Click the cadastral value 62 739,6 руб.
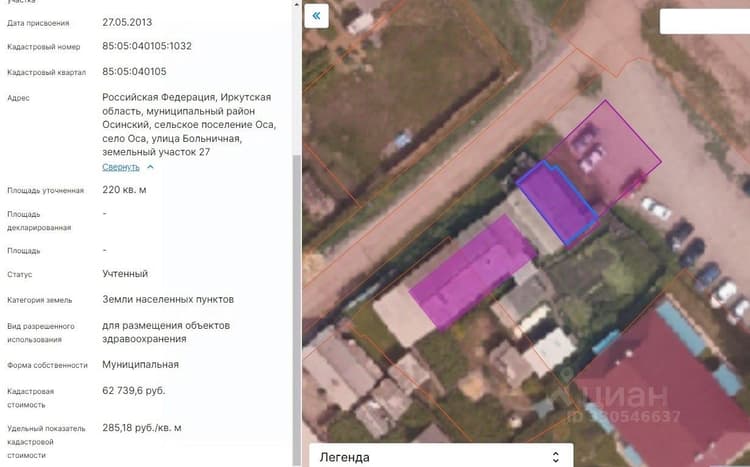The height and width of the screenshot is (467, 750). [x=133, y=390]
